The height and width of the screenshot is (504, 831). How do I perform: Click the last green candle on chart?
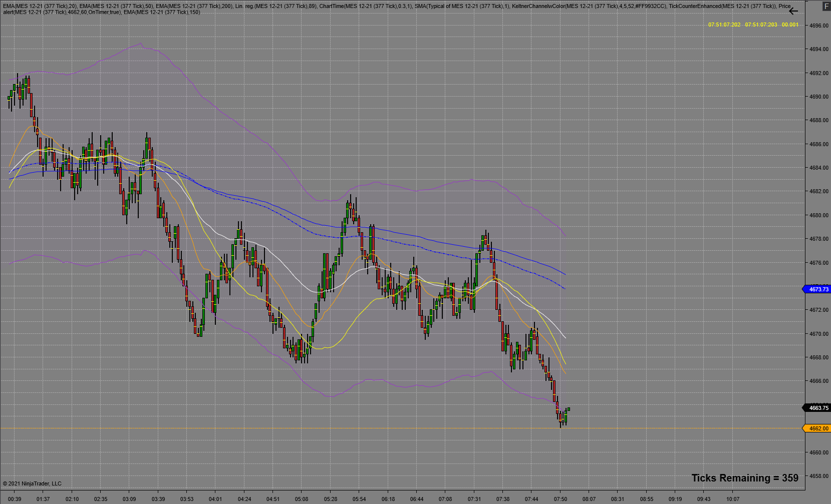[569, 409]
